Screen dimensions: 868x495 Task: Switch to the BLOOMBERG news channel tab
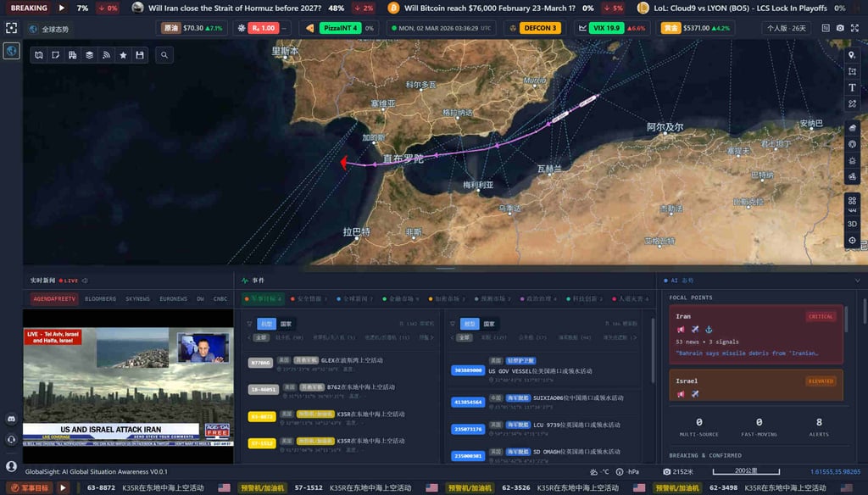[x=100, y=299]
